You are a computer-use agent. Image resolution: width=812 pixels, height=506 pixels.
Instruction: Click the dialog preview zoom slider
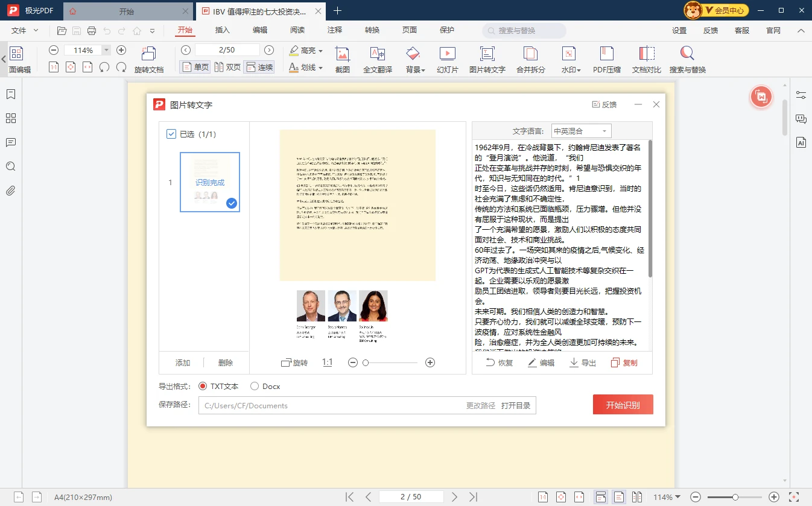coord(390,362)
